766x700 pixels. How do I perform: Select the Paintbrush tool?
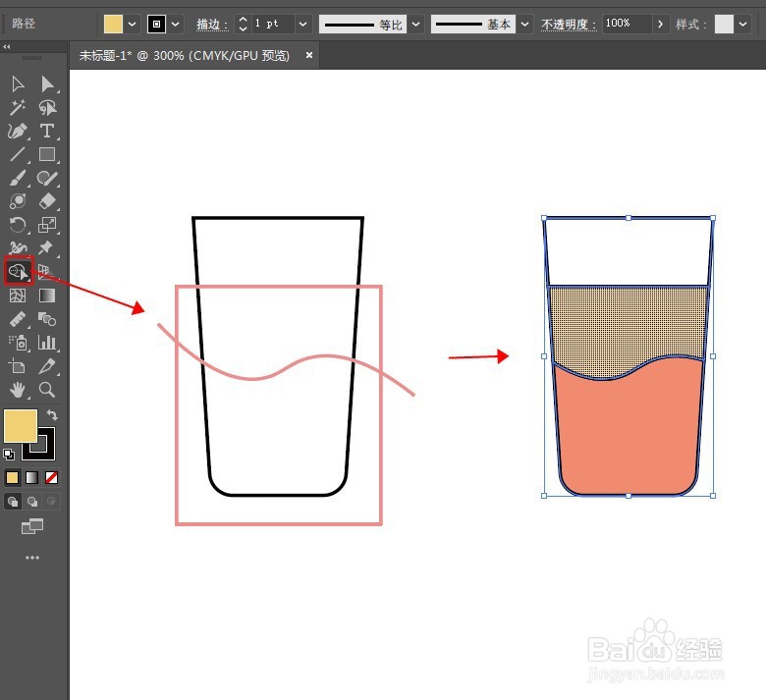(x=18, y=178)
